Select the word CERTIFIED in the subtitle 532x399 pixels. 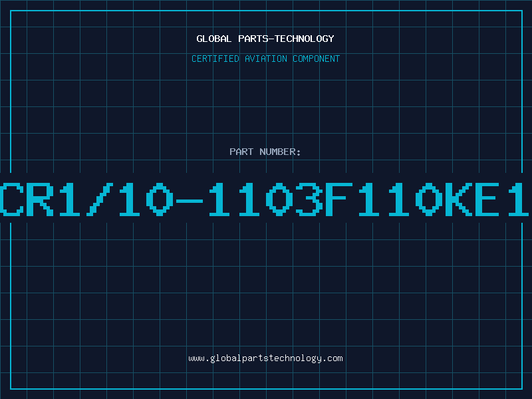(x=215, y=59)
